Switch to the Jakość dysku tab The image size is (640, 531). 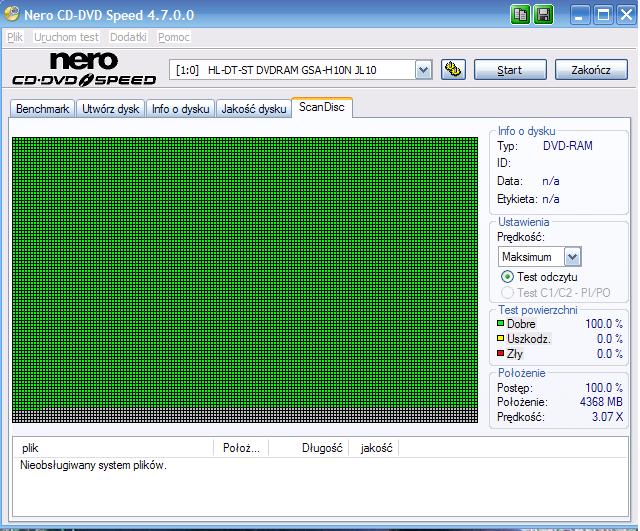(x=254, y=109)
